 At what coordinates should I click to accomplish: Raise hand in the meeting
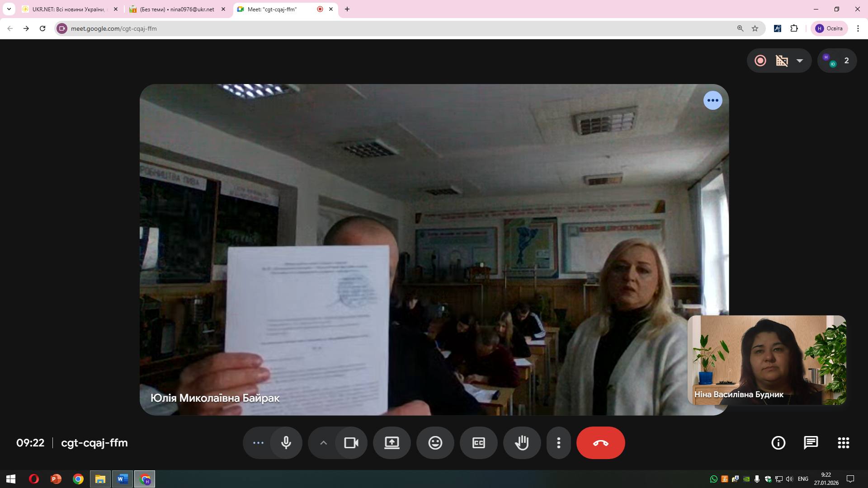pos(522,443)
